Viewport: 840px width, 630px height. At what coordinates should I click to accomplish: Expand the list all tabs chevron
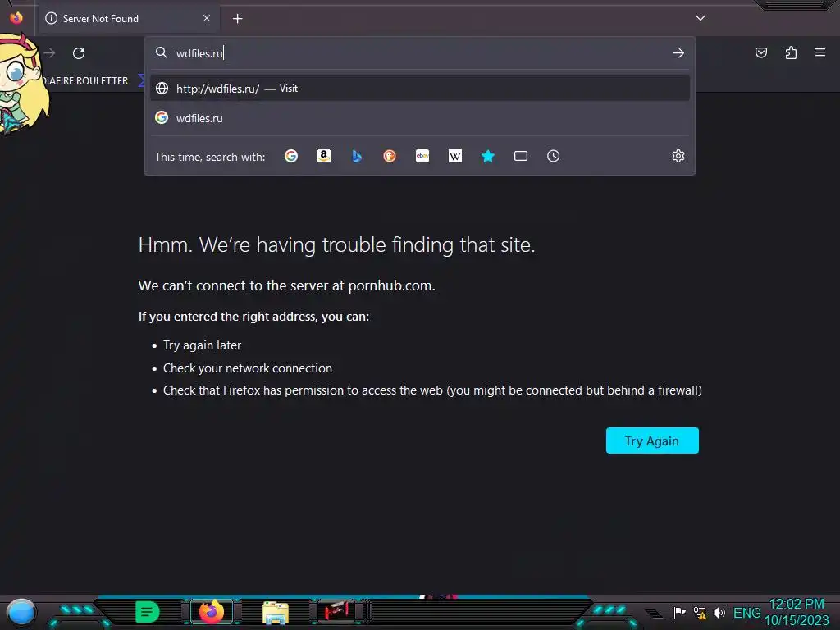click(701, 18)
